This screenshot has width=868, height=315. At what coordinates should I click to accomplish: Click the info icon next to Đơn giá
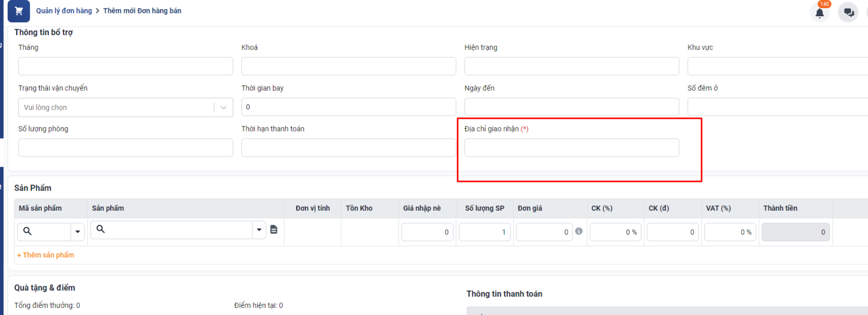579,231
